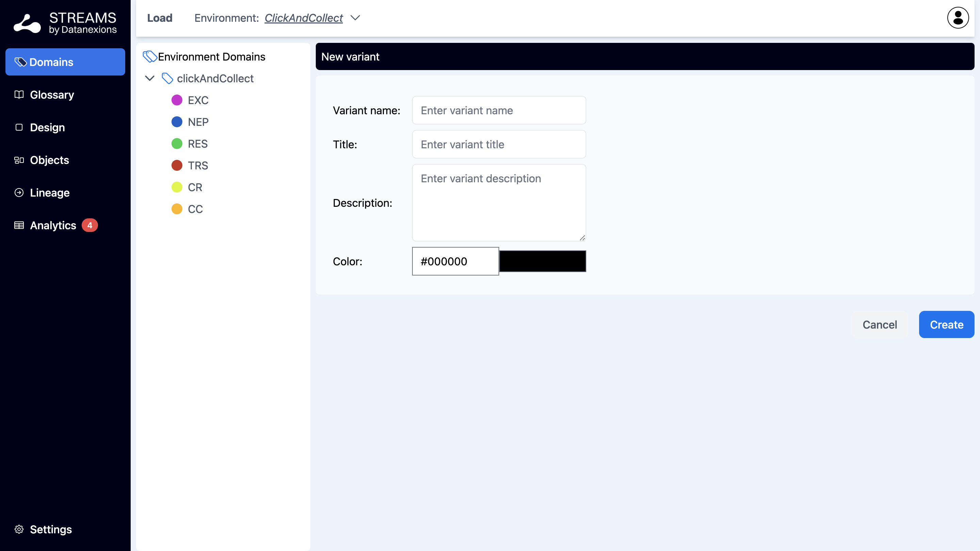Viewport: 980px width, 551px height.
Task: Collapse the clickAndCollect tree node
Action: tap(149, 78)
